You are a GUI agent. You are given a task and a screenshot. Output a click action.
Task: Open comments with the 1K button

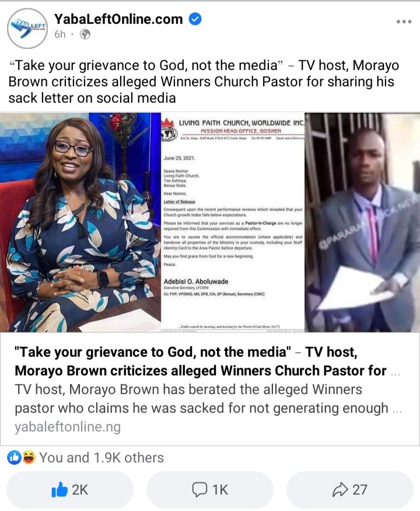click(x=210, y=489)
